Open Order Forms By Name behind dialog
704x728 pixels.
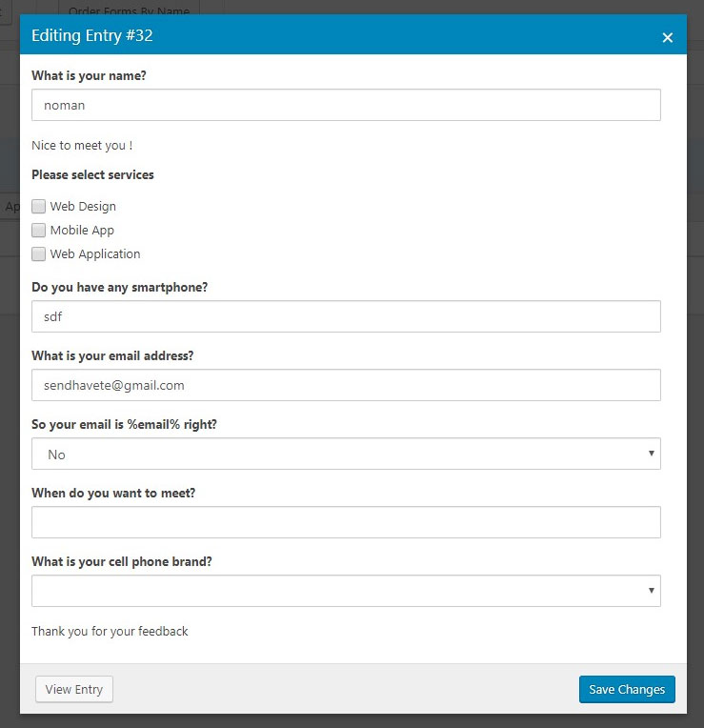129,9
